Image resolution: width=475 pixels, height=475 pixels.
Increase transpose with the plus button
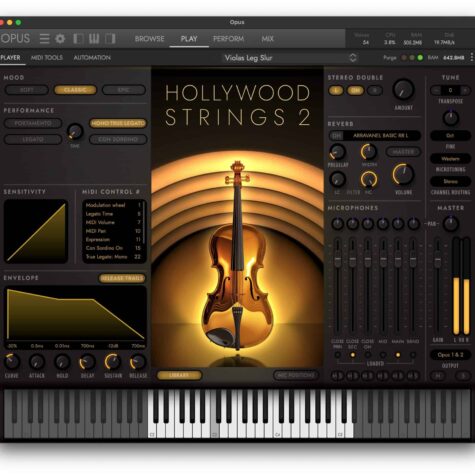pos(465,90)
